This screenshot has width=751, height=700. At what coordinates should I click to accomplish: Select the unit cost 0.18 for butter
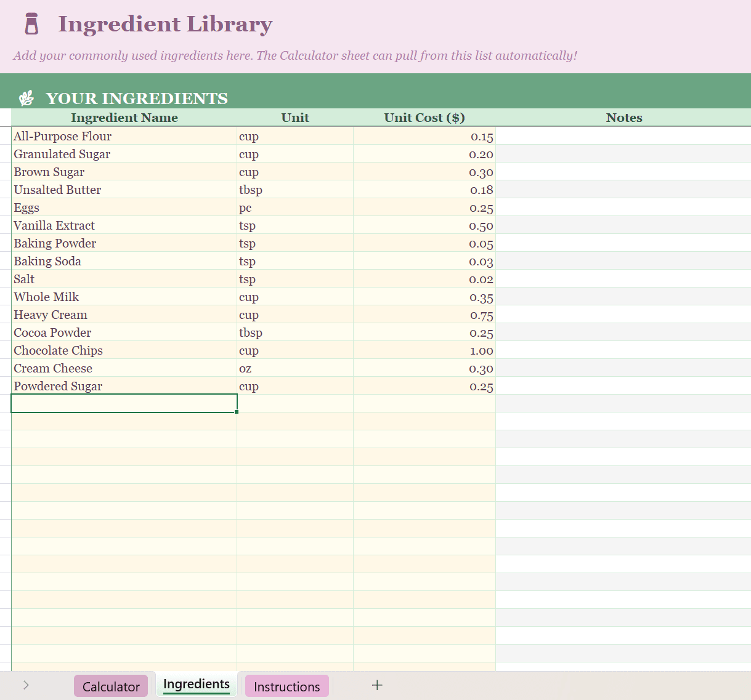coord(424,190)
